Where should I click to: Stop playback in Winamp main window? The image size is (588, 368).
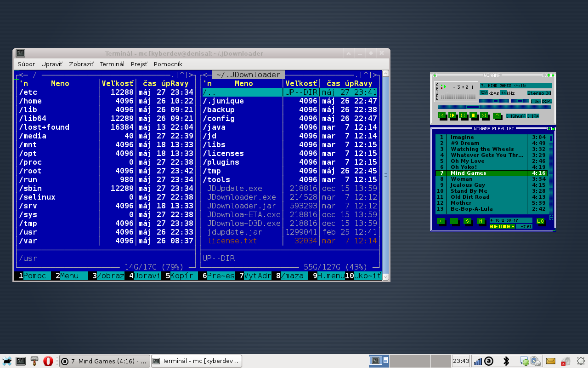tap(473, 115)
